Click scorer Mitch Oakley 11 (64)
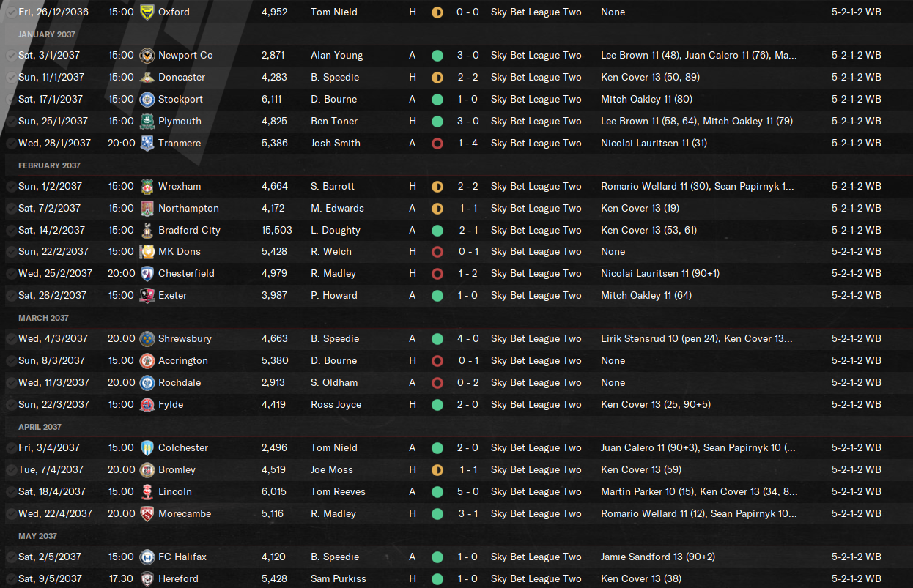 point(646,296)
